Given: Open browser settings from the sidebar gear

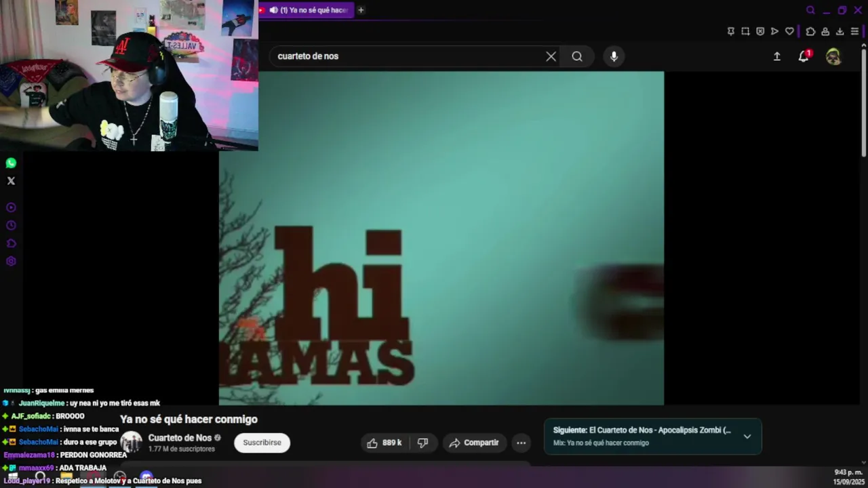Looking at the screenshot, I should 11,262.
